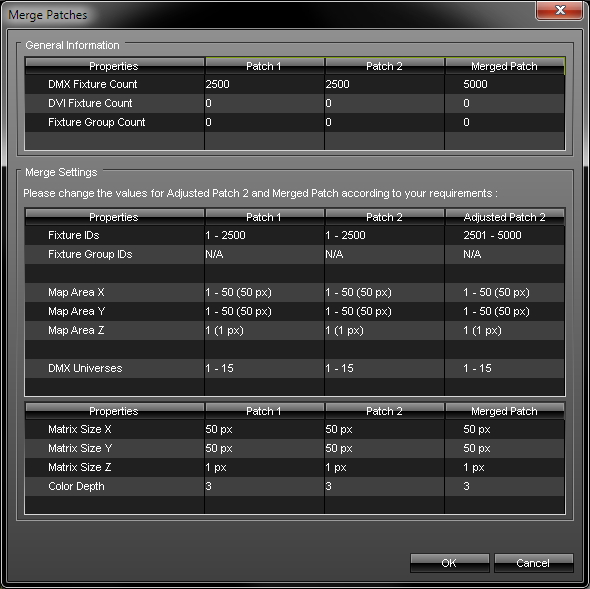590x589 pixels.
Task: Click Patch 1 header in Merge Settings
Action: 264,217
